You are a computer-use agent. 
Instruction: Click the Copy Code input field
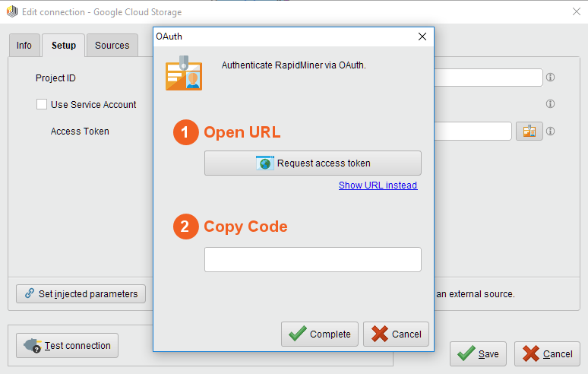click(312, 259)
